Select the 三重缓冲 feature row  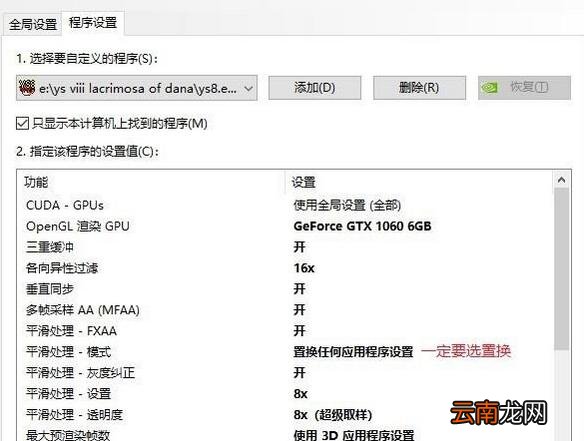[x=285, y=247]
